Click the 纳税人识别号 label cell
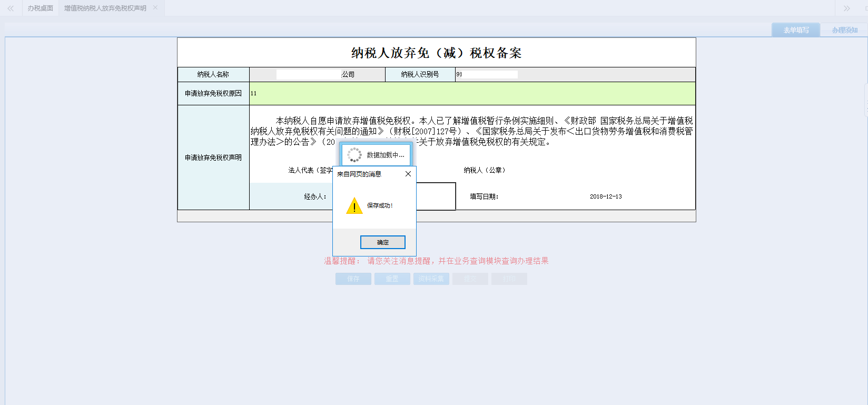Screen dimensions: 868x405 point(420,74)
